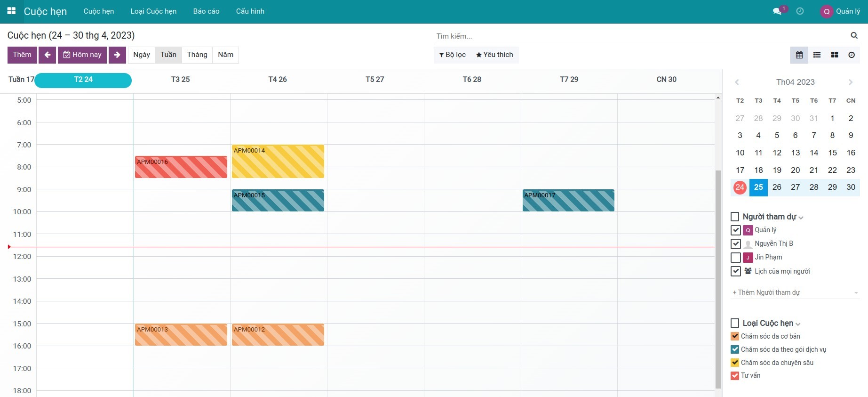Click the search magnifier icon
The width and height of the screenshot is (868, 397).
coord(854,36)
